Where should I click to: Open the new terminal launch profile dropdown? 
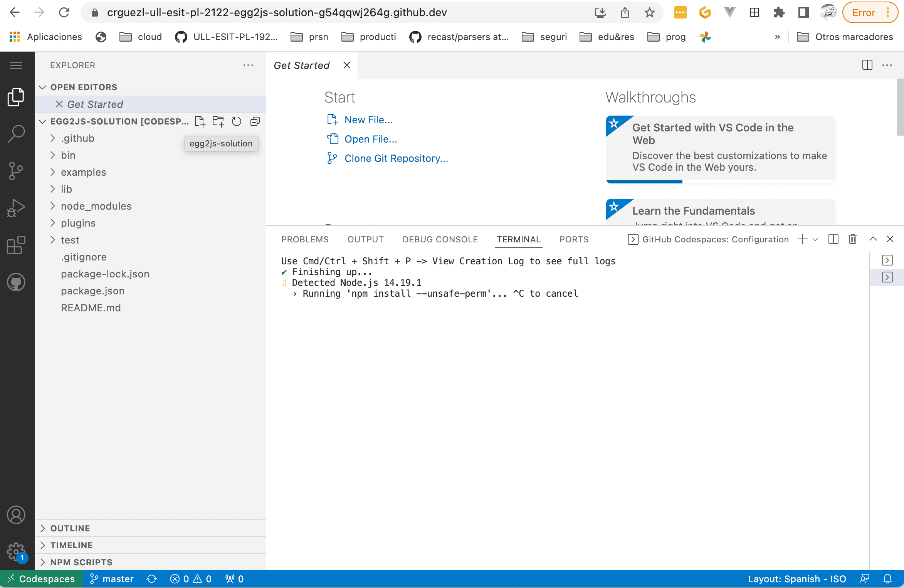point(815,239)
